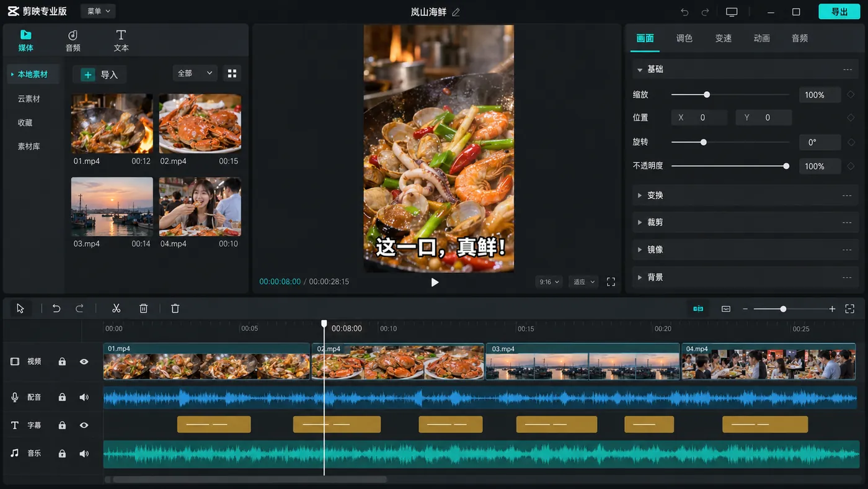This screenshot has height=489, width=868.
Task: Expand the 变换 section
Action: click(745, 195)
